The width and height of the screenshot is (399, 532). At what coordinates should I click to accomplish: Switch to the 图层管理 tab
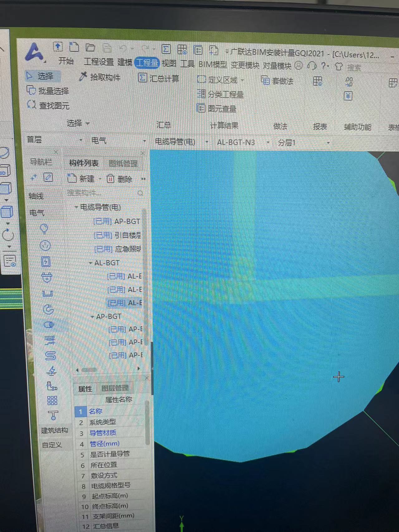coord(115,388)
